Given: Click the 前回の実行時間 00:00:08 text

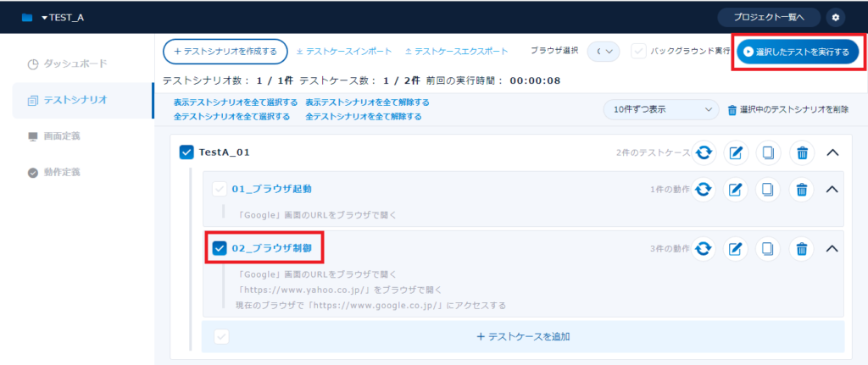Looking at the screenshot, I should coord(493,80).
